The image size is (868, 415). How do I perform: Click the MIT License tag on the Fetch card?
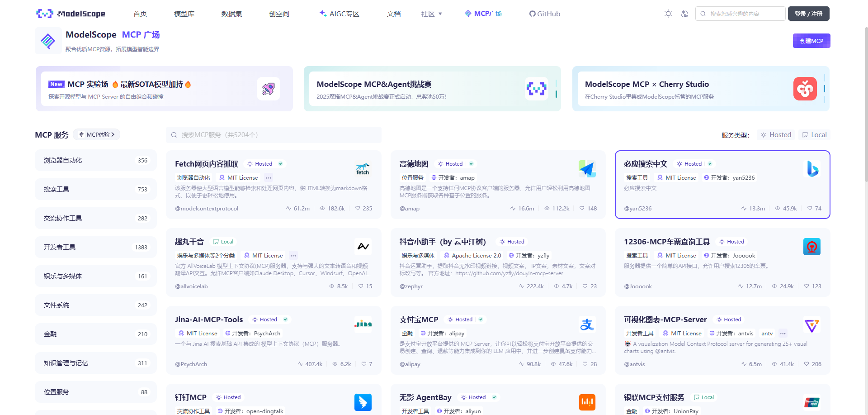pyautogui.click(x=239, y=178)
